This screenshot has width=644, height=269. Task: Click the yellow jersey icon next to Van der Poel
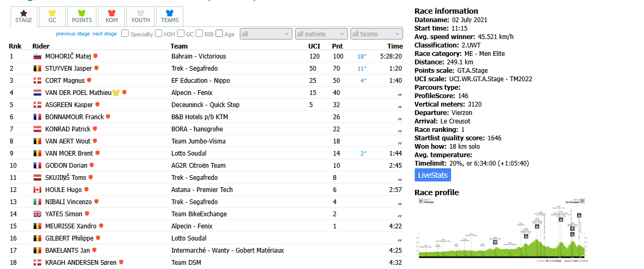click(x=116, y=93)
